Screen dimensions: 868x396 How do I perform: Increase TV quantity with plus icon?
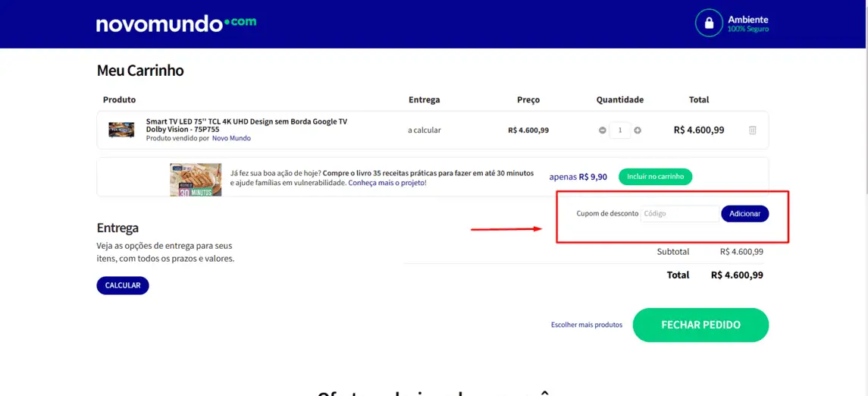coord(638,130)
